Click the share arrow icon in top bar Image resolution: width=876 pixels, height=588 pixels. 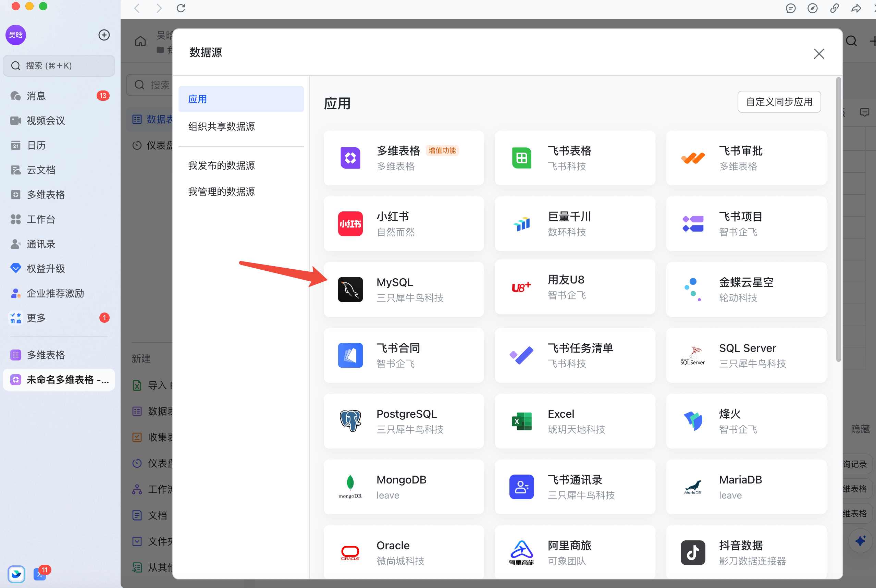coord(856,8)
